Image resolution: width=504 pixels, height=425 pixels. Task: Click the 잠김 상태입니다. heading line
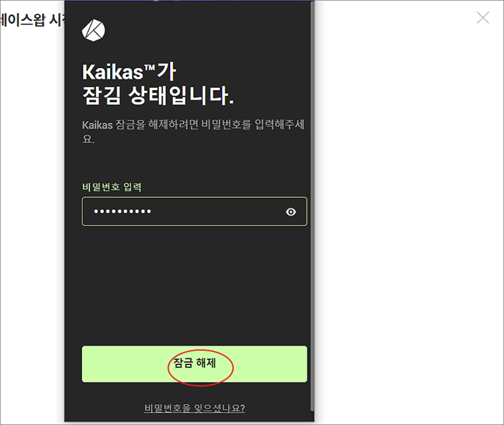point(158,96)
